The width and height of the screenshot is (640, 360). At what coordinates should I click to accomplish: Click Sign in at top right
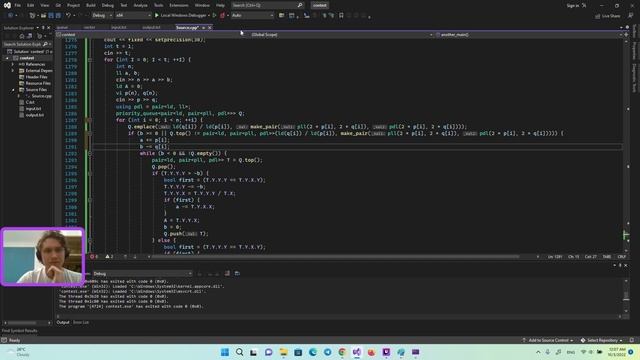[x=573, y=5]
